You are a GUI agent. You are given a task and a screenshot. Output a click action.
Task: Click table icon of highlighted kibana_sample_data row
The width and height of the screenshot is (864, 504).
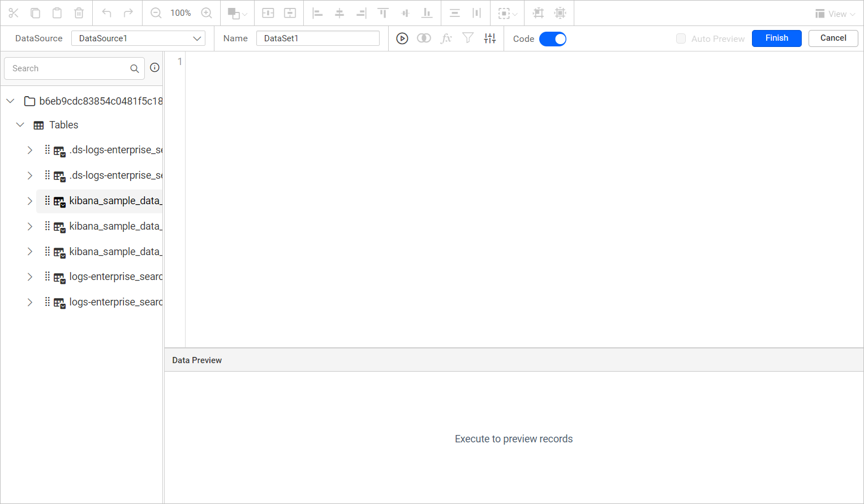click(x=59, y=201)
